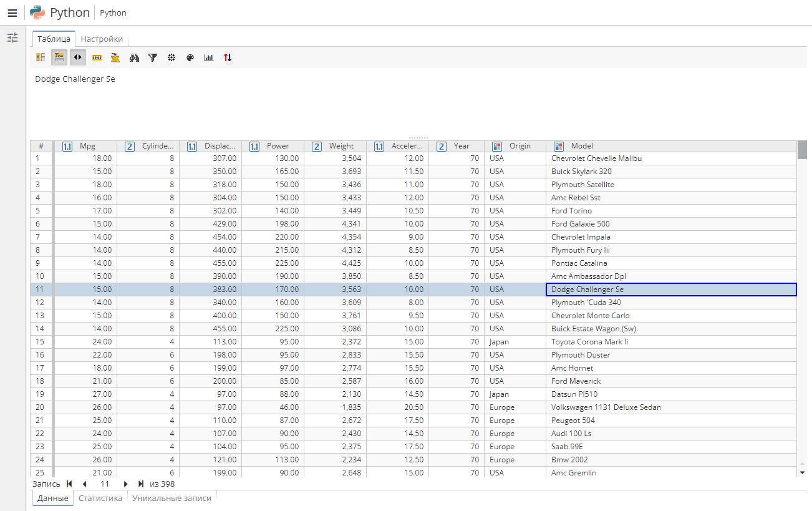Click the 4,425 weight cell
Viewport: 812px width, 511px height.
click(336, 263)
